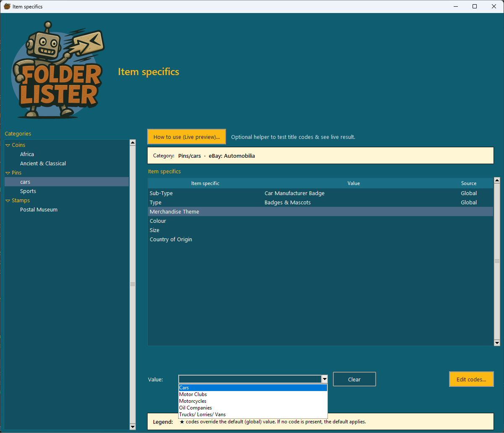Screen dimensions: 504x433
Task: Open the Value combo box arrow
Action: [324, 379]
